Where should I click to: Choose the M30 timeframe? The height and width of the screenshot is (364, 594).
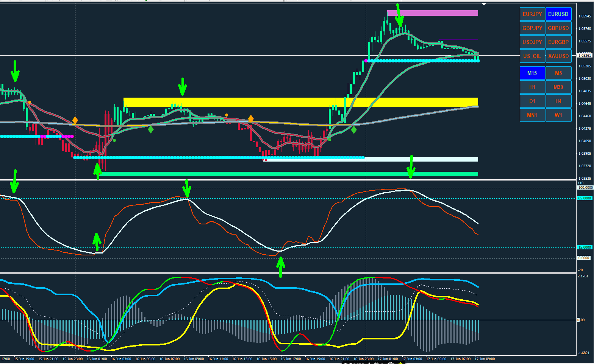tap(558, 87)
